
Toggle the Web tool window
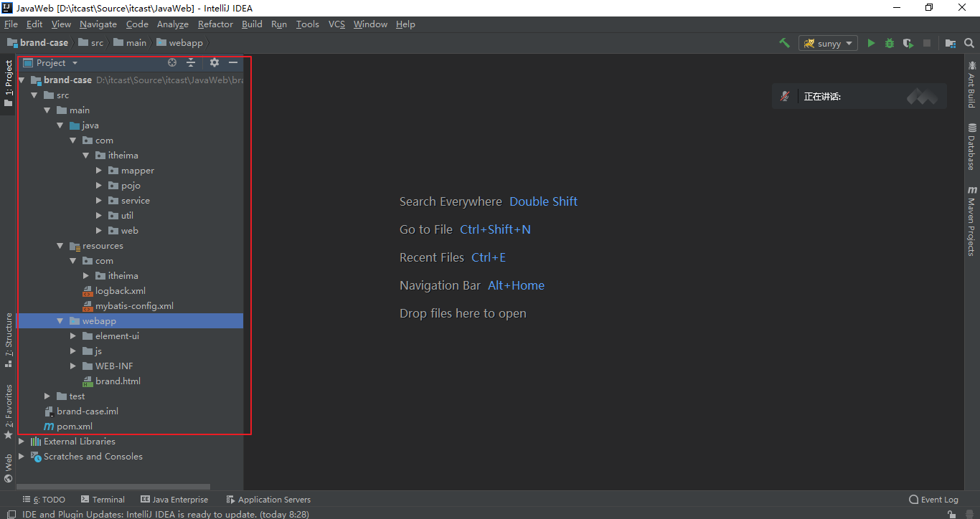coord(9,469)
